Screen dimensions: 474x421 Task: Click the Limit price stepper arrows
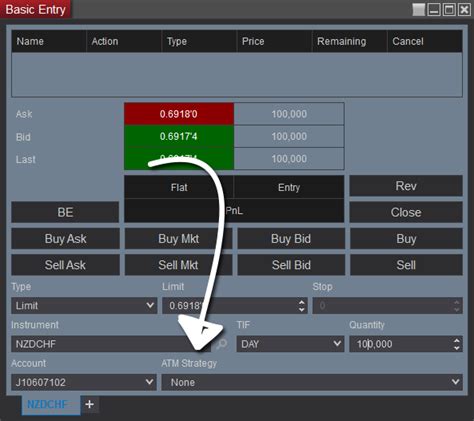(302, 306)
